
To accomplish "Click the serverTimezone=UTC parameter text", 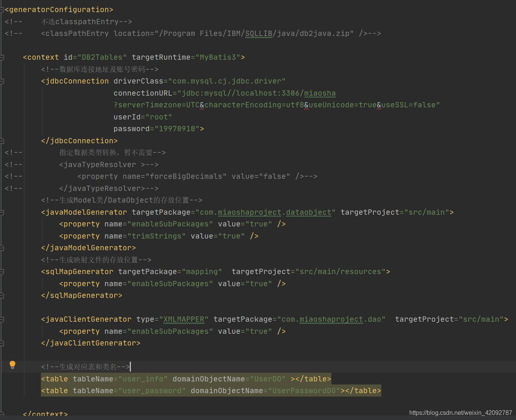I will pyautogui.click(x=159, y=105).
